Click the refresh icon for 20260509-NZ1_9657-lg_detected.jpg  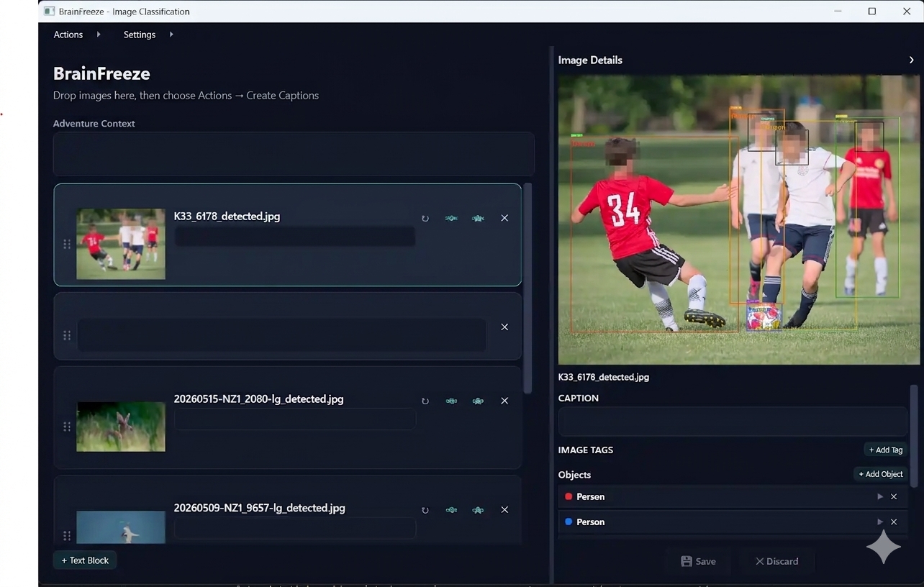tap(425, 510)
